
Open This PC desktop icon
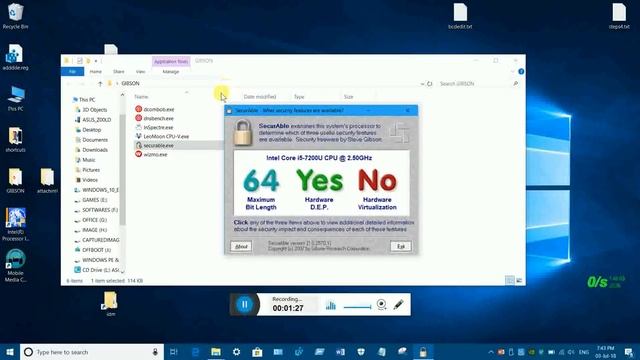pyautogui.click(x=16, y=98)
